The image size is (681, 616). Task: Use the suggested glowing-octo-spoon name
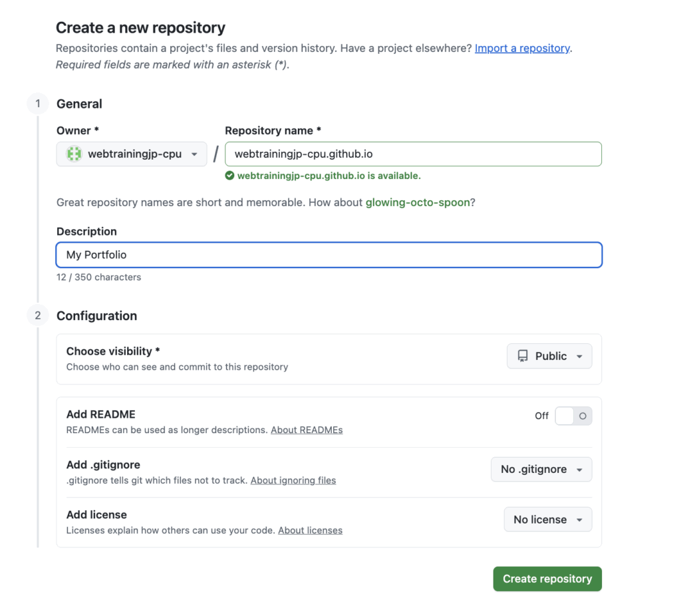click(418, 202)
